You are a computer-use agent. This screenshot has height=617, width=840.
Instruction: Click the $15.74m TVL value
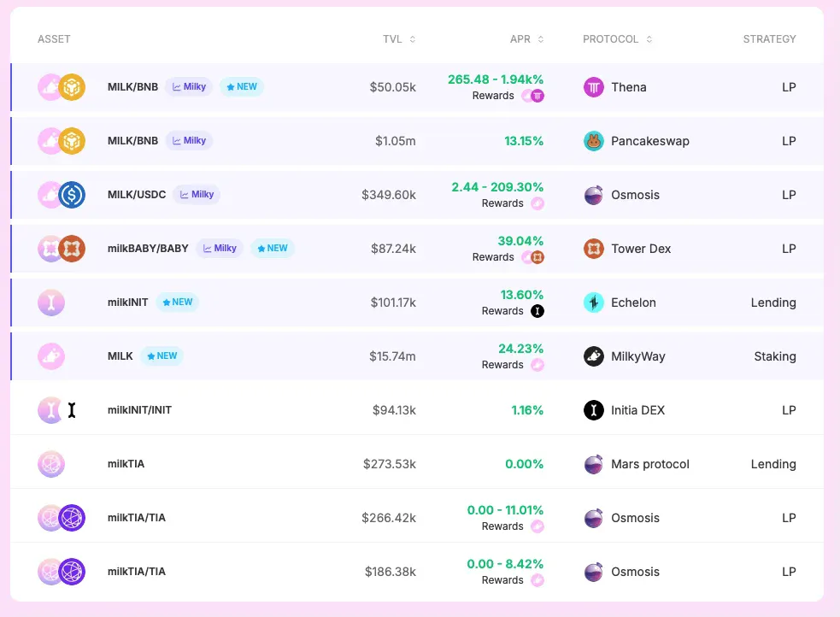tap(392, 356)
